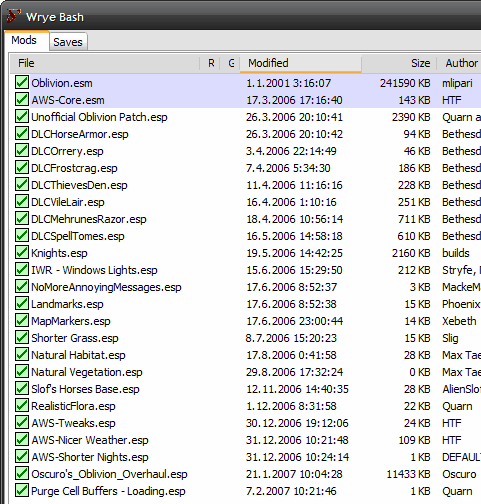481x504 pixels.
Task: Click the author name mlipari
Action: point(457,83)
